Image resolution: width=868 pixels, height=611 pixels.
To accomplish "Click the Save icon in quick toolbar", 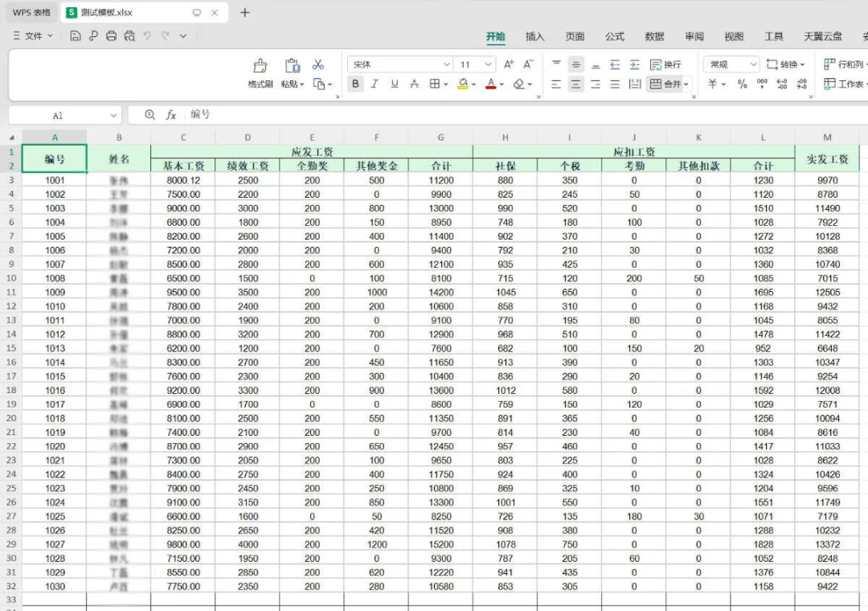I will click(75, 36).
